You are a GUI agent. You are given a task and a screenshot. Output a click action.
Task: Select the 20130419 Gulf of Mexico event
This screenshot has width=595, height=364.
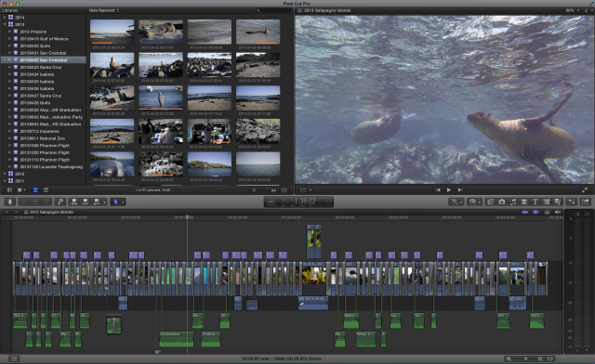pyautogui.click(x=44, y=39)
